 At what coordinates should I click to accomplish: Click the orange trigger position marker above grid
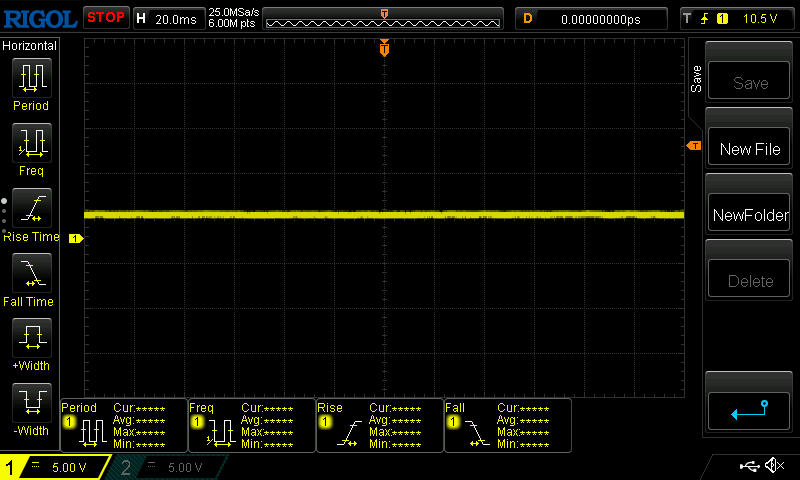[384, 47]
